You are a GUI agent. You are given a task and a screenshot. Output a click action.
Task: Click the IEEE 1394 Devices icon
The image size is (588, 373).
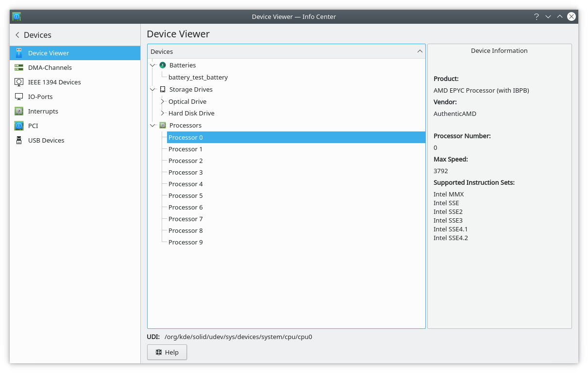[x=19, y=82]
